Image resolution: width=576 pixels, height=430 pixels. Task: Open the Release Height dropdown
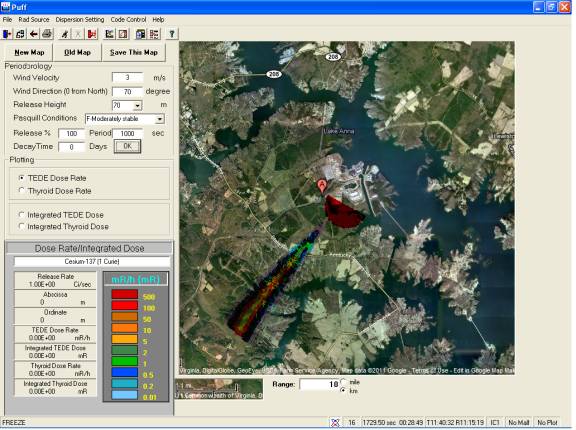pos(137,106)
